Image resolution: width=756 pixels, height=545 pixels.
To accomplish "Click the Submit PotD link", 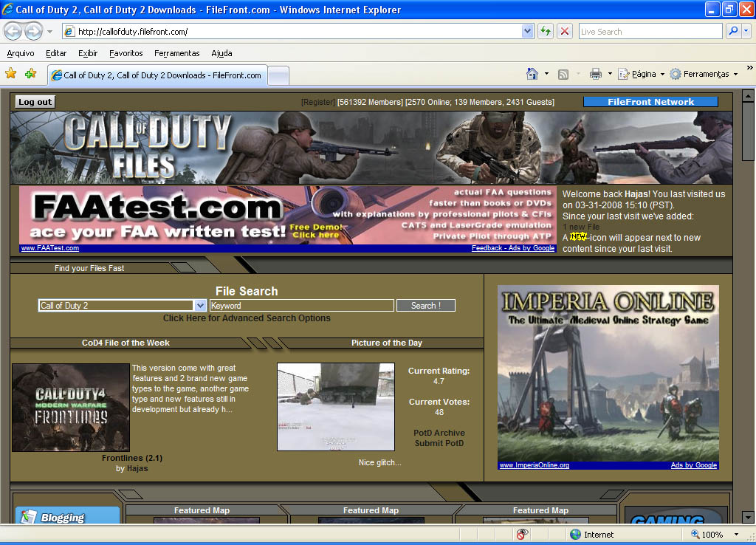I will pos(439,443).
